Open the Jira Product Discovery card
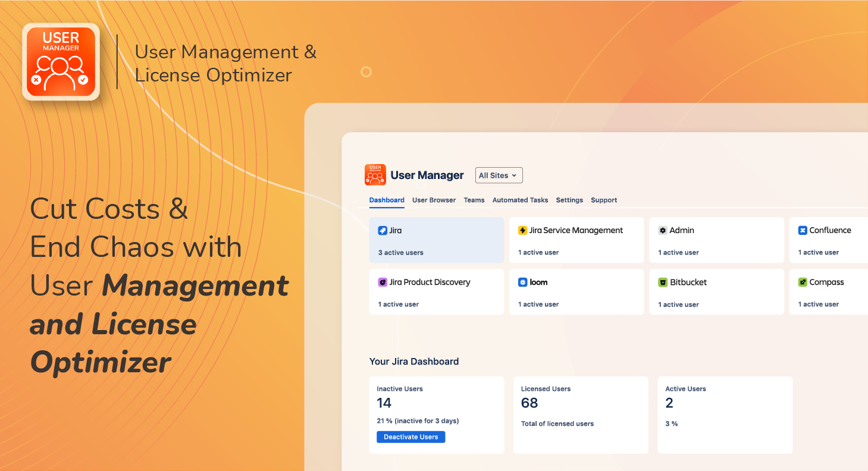 (x=437, y=291)
